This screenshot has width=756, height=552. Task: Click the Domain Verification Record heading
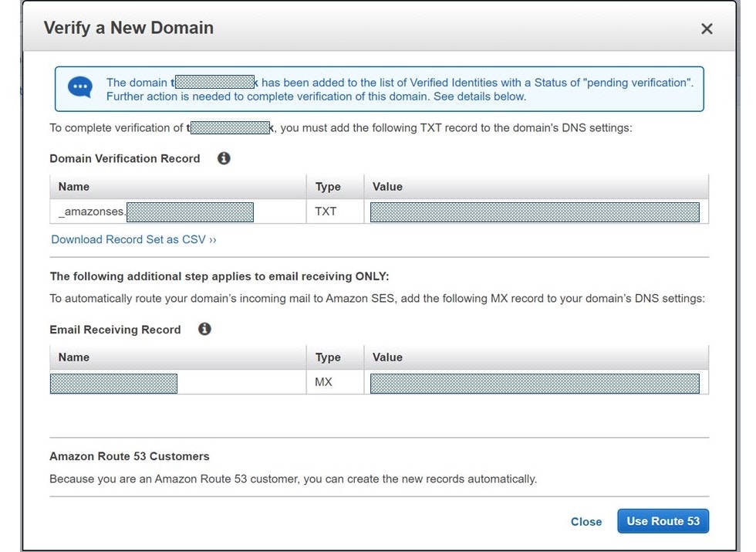pos(125,158)
